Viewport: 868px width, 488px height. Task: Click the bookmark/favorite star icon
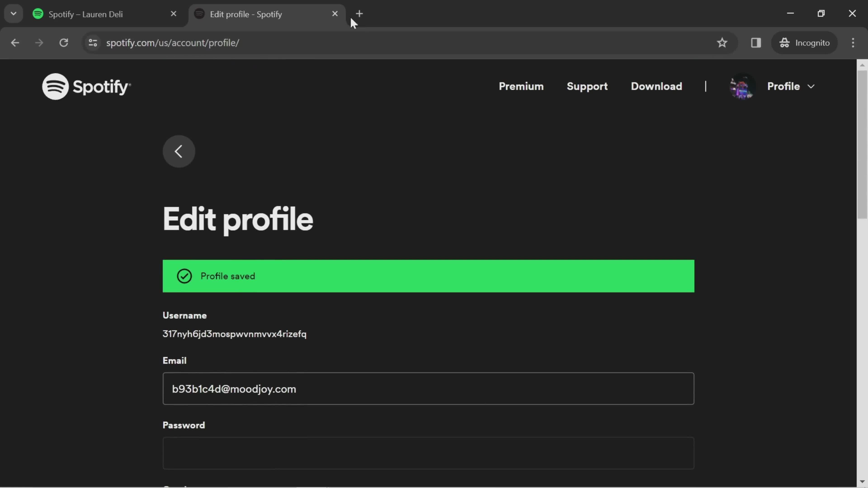(722, 42)
